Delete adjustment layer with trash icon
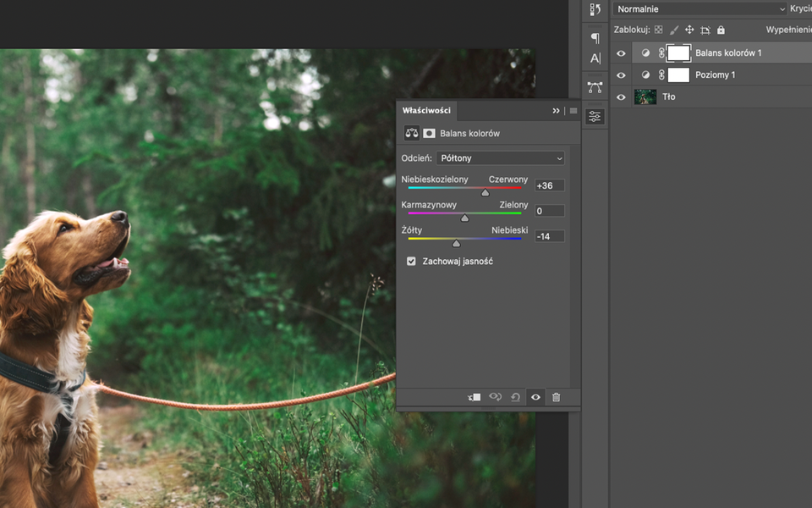This screenshot has height=508, width=812. point(556,397)
